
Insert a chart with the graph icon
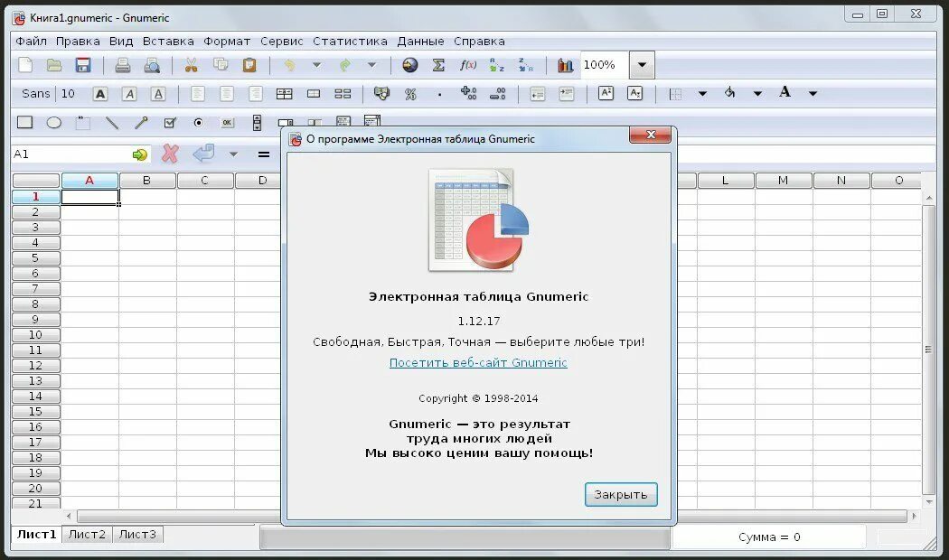coord(565,65)
